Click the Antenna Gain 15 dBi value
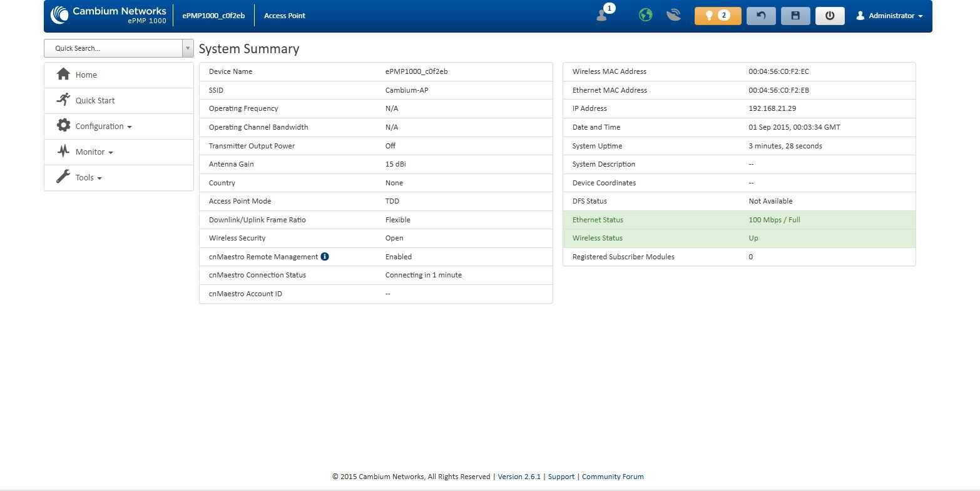The width and height of the screenshot is (980, 491). [x=396, y=164]
